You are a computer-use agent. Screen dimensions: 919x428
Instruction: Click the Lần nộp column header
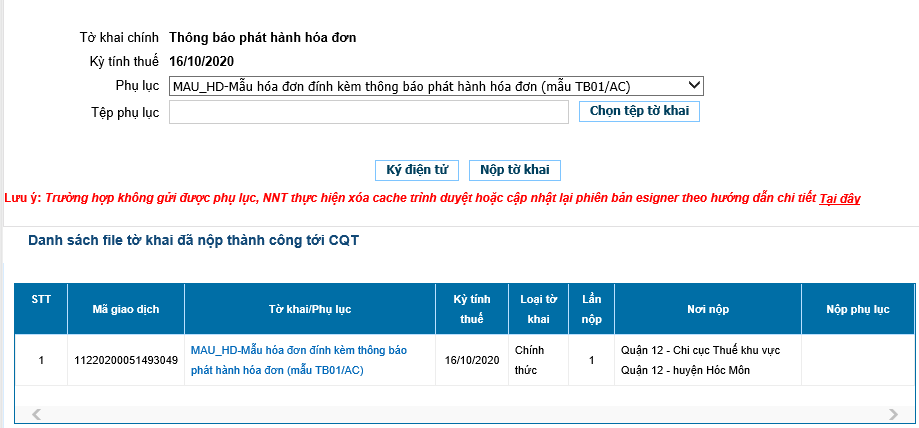(x=591, y=309)
